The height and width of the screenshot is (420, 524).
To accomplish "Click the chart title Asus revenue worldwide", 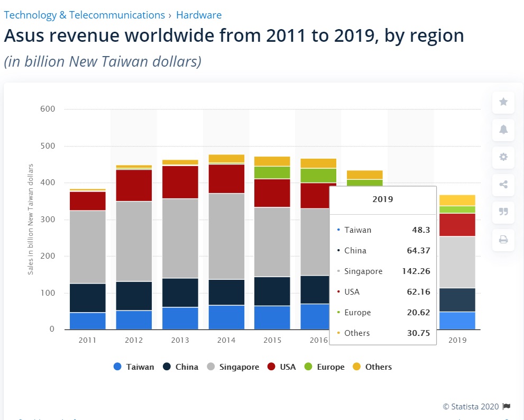I will point(234,36).
